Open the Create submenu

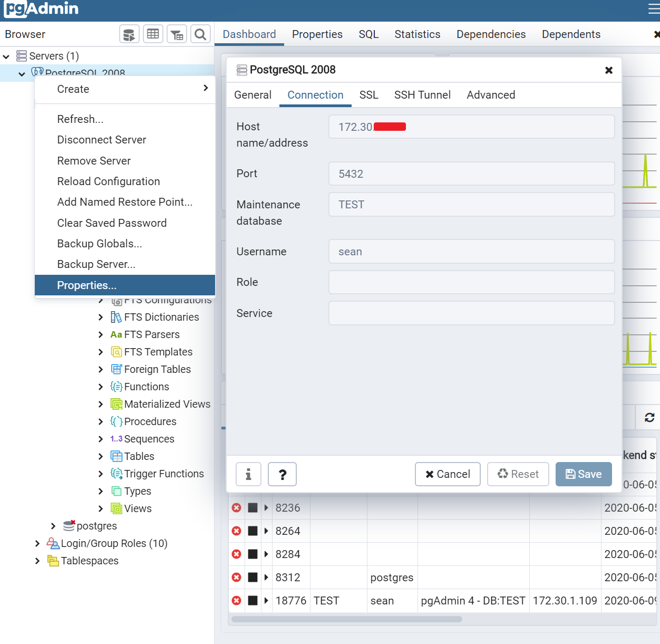pyautogui.click(x=125, y=89)
